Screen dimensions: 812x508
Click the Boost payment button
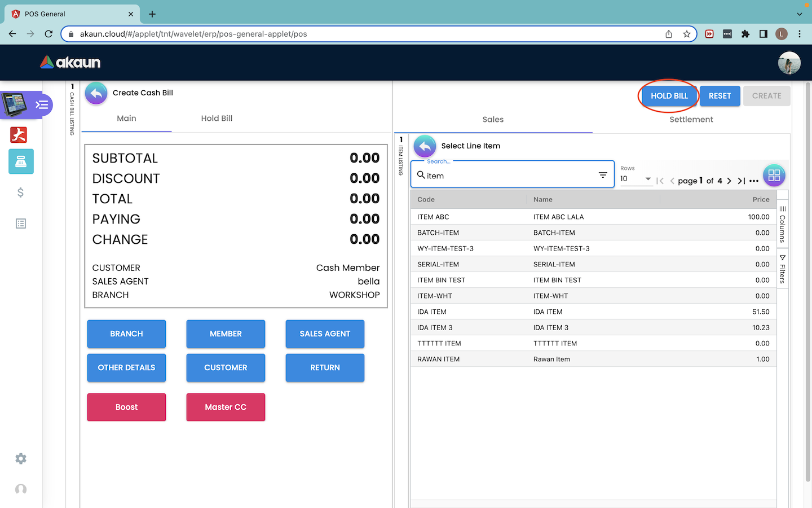pos(126,407)
